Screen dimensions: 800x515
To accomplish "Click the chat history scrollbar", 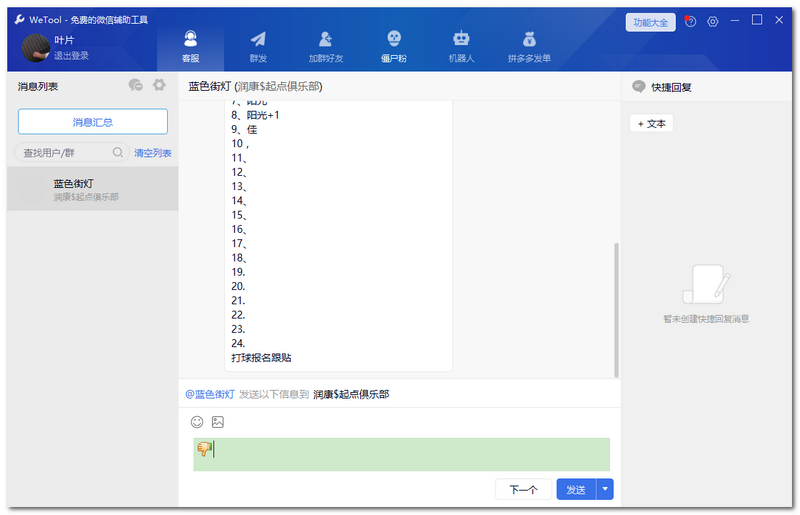I will (616, 310).
